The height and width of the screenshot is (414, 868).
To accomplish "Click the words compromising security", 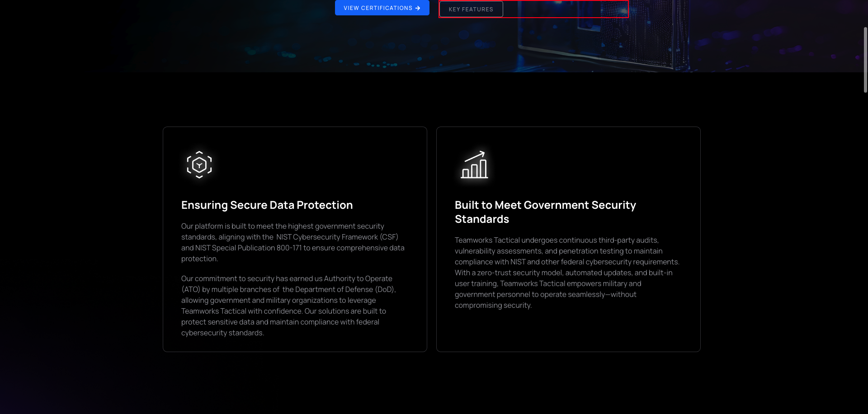I will 493,306.
